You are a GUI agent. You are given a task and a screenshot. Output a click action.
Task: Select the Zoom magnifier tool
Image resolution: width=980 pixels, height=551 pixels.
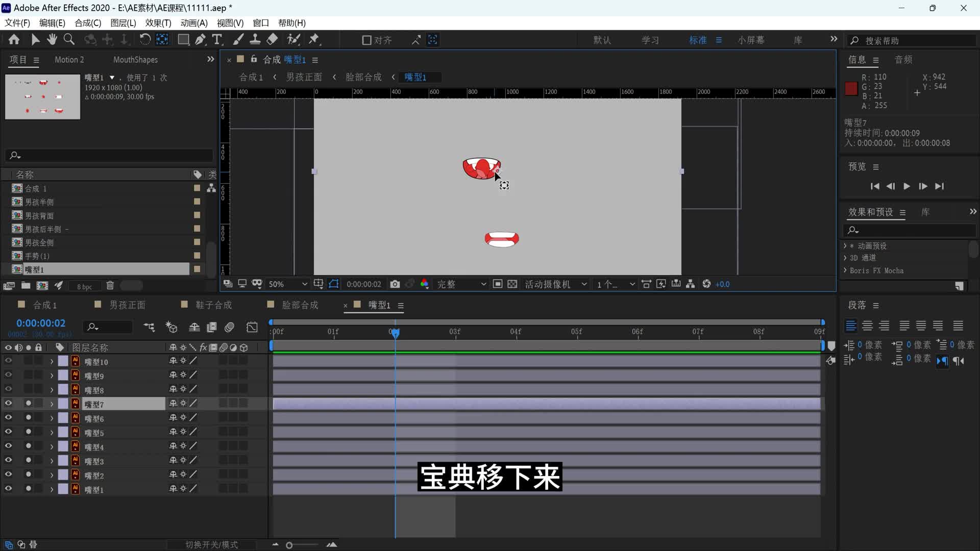tap(69, 39)
